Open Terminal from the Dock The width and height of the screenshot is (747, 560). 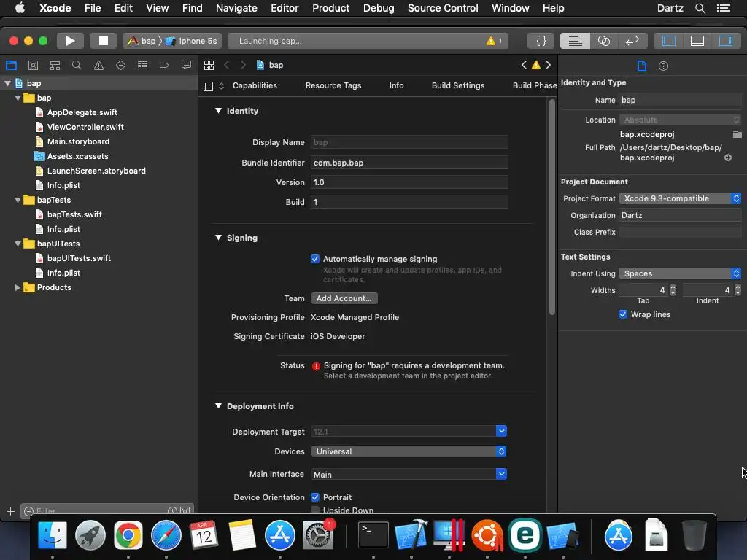[373, 534]
